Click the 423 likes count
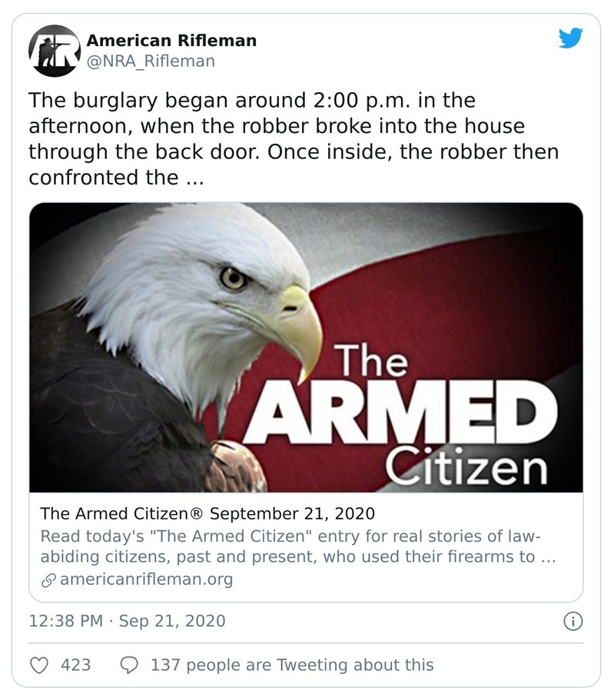 75,665
